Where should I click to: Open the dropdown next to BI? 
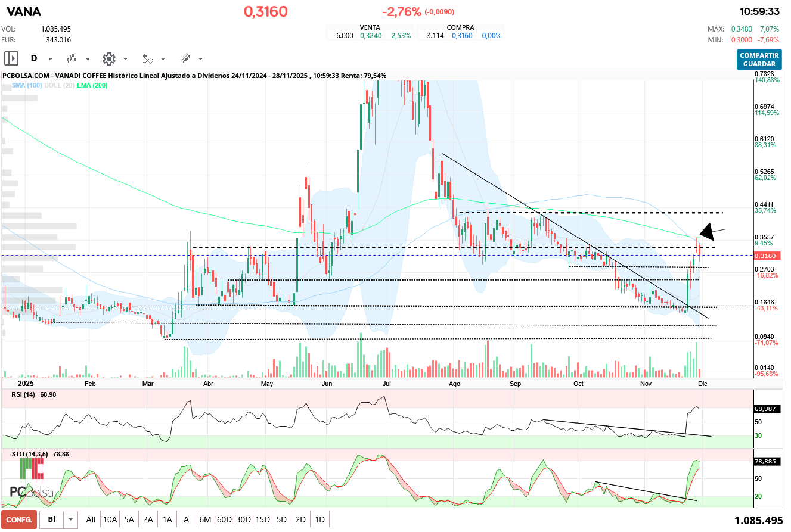point(71,519)
